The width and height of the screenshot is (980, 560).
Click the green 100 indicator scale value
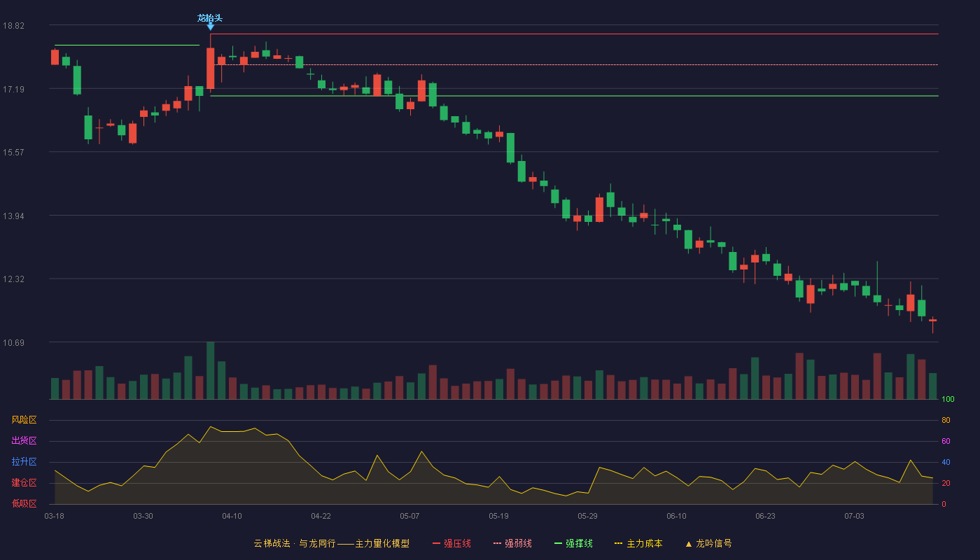(x=948, y=400)
